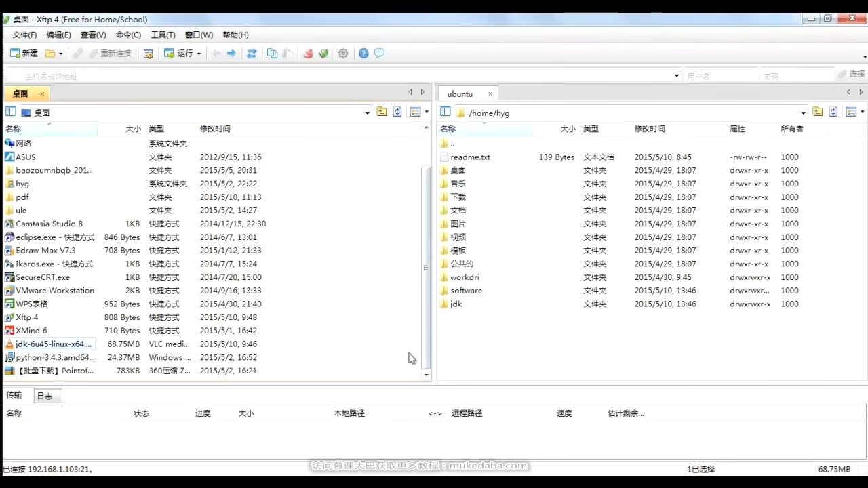Click the 密码 password field

[796, 76]
